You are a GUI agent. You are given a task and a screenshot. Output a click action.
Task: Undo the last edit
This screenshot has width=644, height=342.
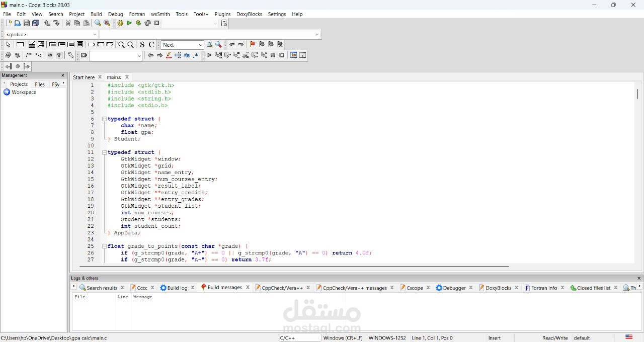click(47, 23)
